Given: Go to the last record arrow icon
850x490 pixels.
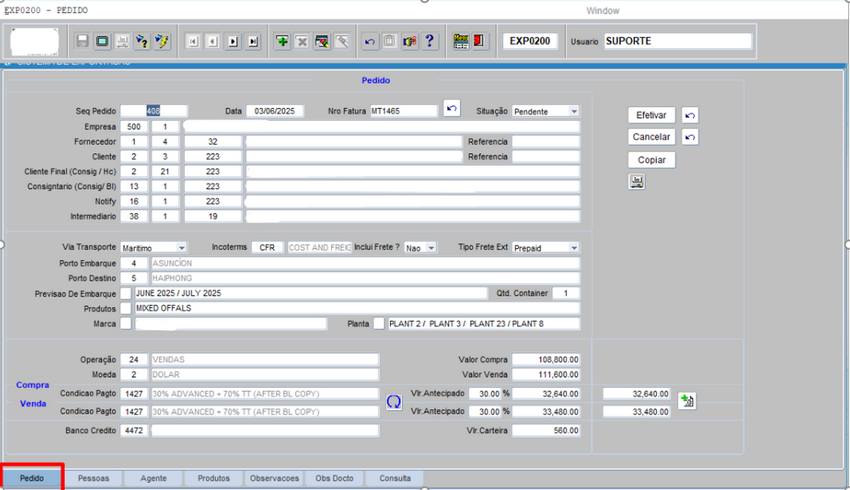Looking at the screenshot, I should pos(254,41).
